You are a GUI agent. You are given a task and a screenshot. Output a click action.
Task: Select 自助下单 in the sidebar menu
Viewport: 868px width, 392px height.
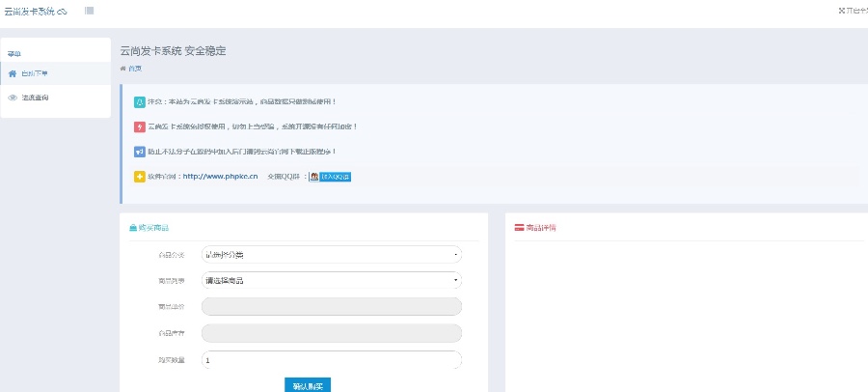35,73
